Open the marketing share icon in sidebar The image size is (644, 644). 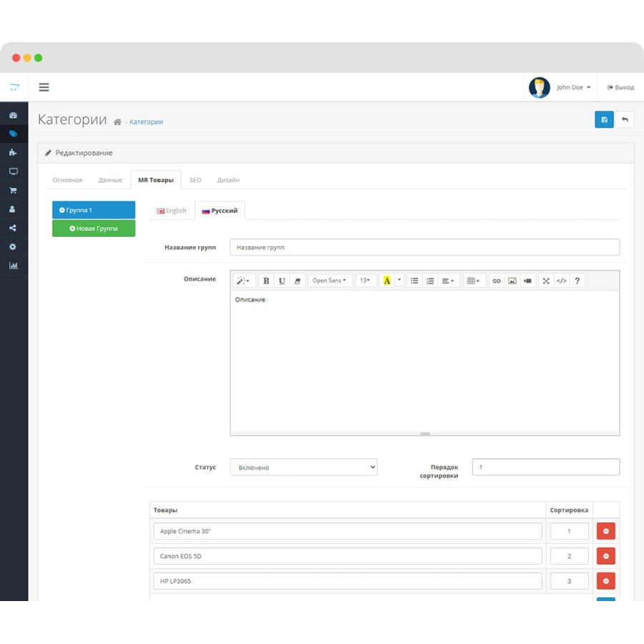coord(13,228)
